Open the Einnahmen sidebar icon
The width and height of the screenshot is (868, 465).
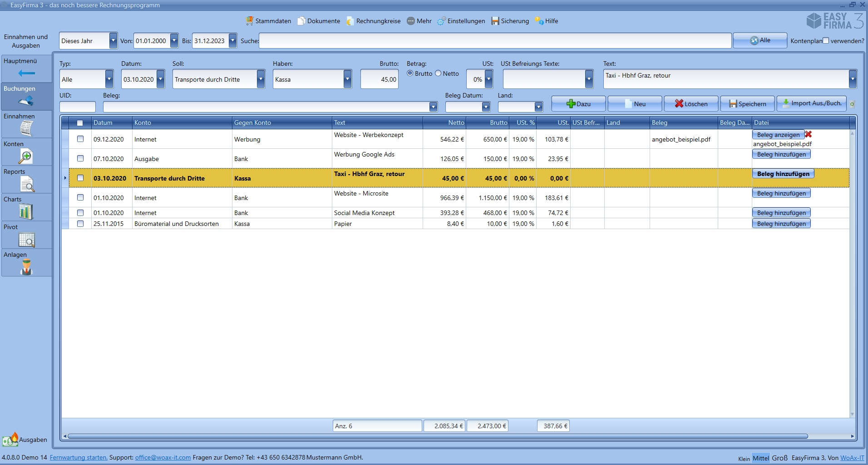[x=26, y=129]
